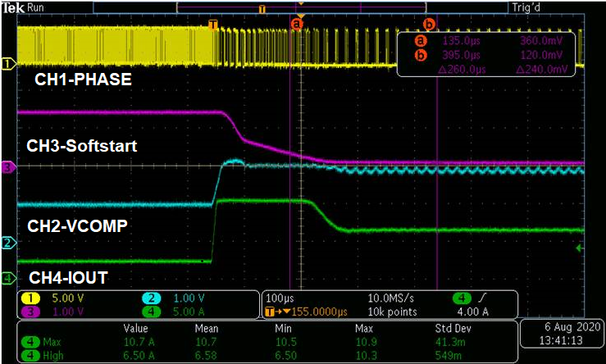Open the 10k points record length setting
This screenshot has width=606, height=364.
tap(380, 311)
